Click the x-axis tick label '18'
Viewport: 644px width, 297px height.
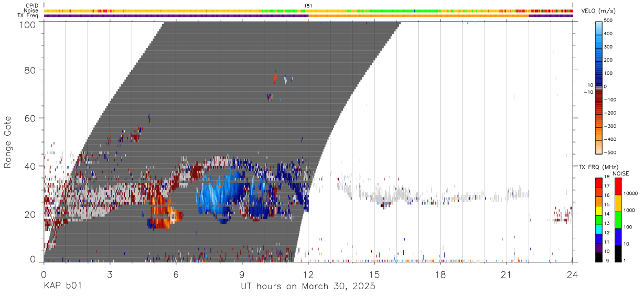(441, 275)
